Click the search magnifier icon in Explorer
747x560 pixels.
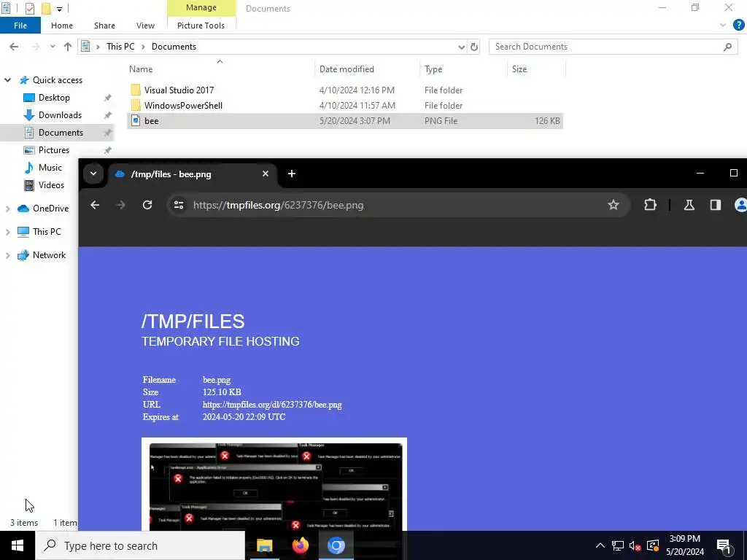click(727, 47)
